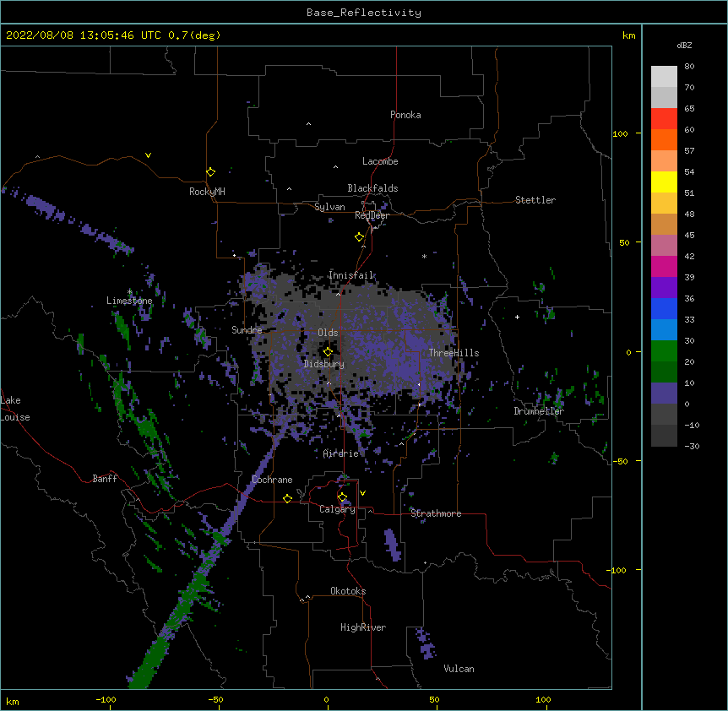This screenshot has height=711, width=728.
Task: Click the yellow diamond marker beside RockyMH
Action: (211, 172)
